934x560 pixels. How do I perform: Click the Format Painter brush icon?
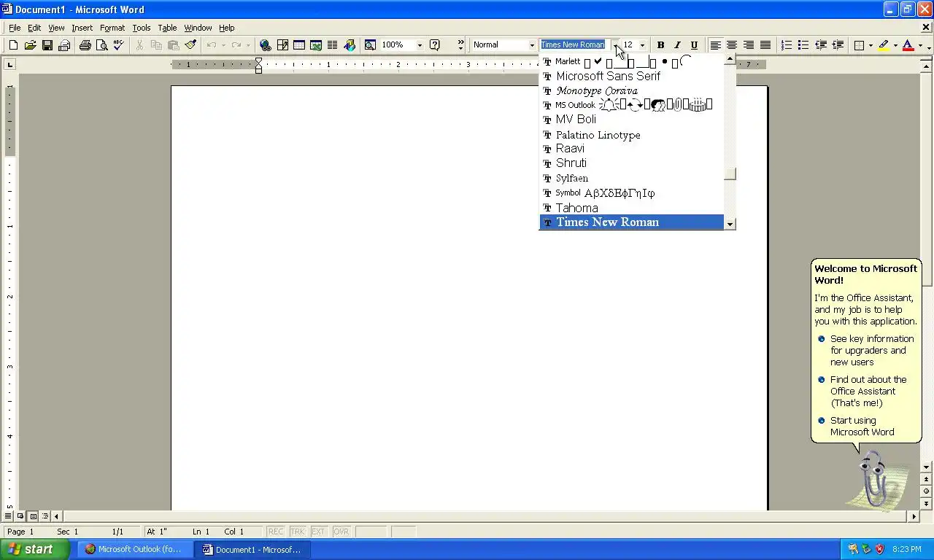(190, 45)
